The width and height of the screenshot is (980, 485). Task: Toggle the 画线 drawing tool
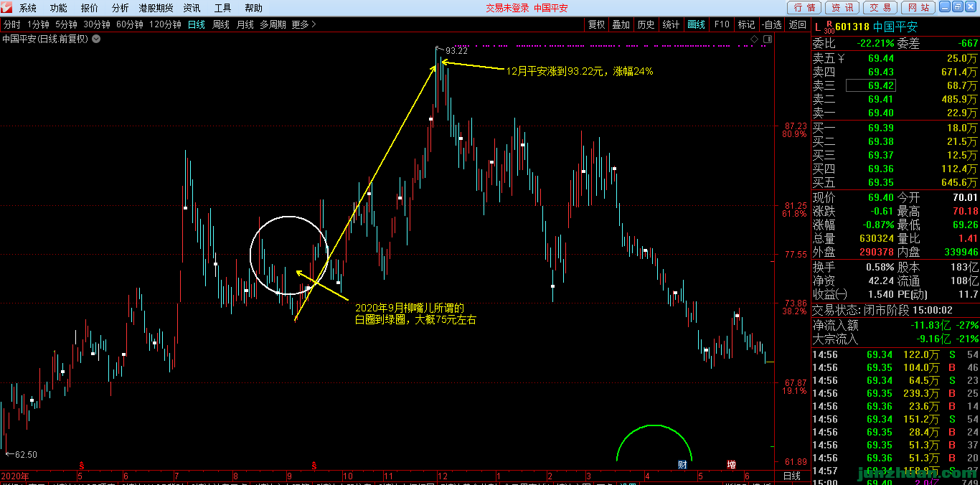pyautogui.click(x=697, y=24)
